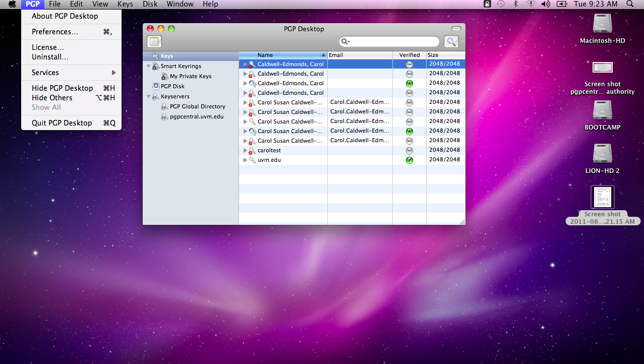Click the magnifying glass search button
This screenshot has height=364, width=644.
(451, 42)
